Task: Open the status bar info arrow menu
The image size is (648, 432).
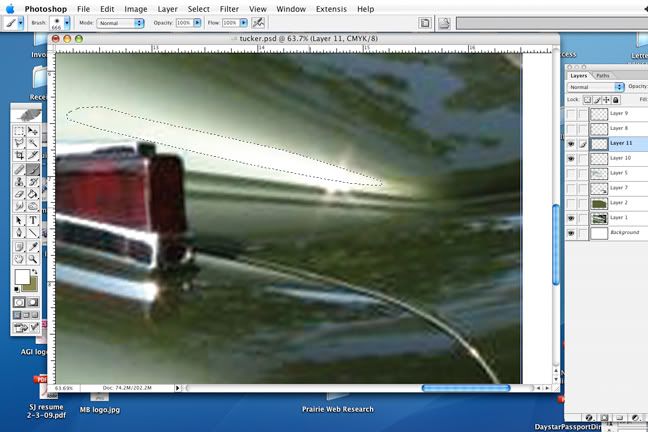Action: [x=178, y=388]
